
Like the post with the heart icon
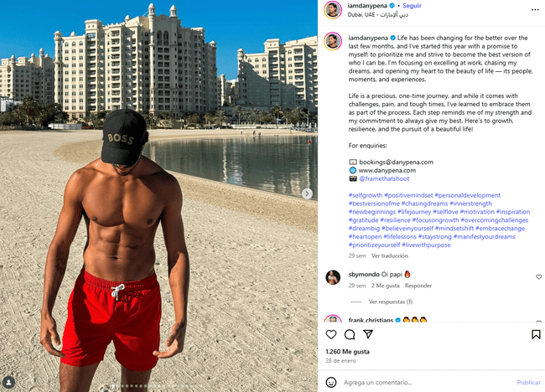pos(331,334)
